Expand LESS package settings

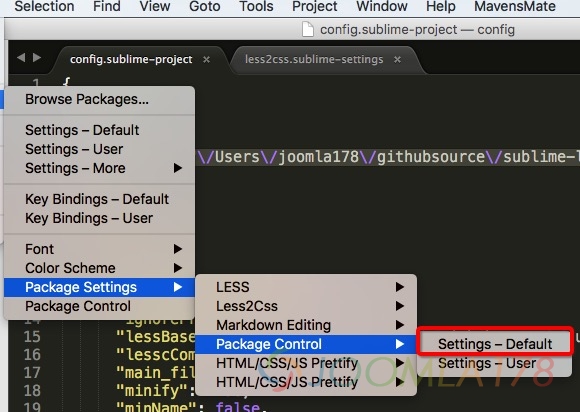306,287
